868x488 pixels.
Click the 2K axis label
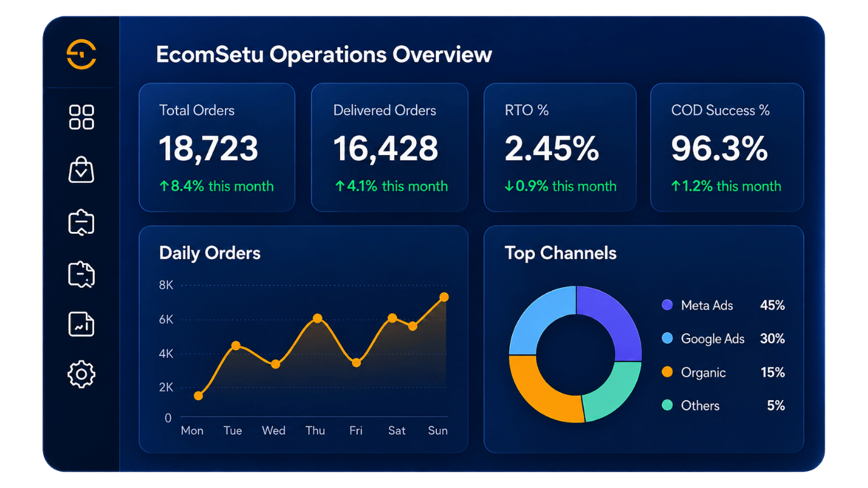[166, 388]
